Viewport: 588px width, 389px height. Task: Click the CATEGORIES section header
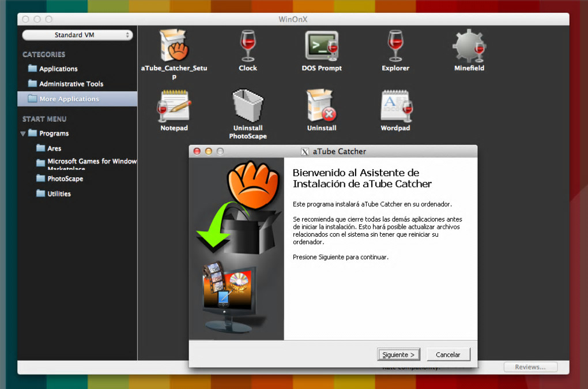(x=44, y=54)
